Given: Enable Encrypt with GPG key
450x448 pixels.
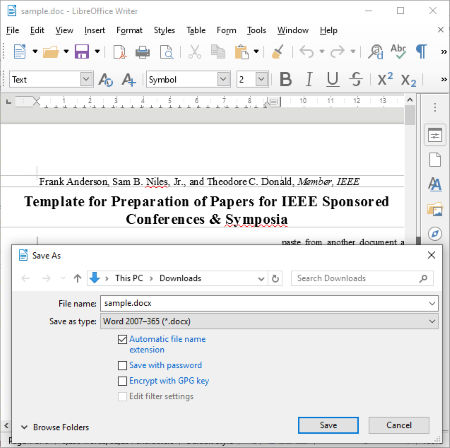Looking at the screenshot, I should tap(122, 381).
